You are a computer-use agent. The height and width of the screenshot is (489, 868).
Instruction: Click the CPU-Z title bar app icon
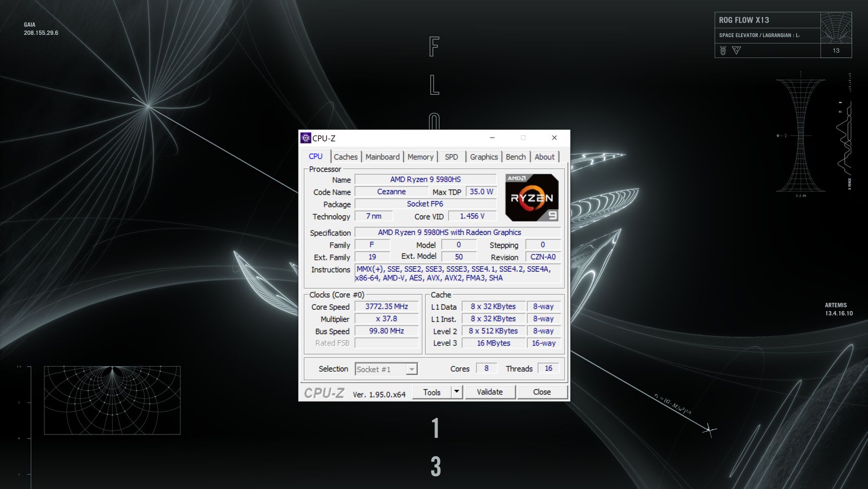[305, 138]
